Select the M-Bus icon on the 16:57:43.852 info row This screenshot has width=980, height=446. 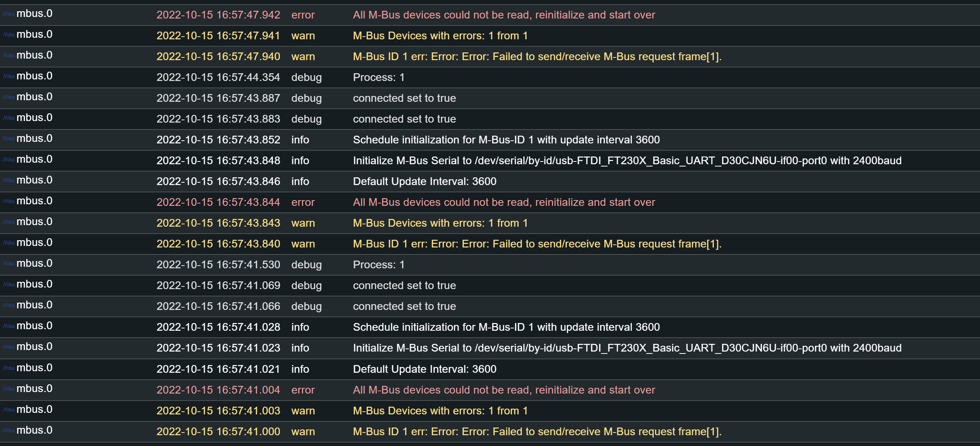point(9,139)
